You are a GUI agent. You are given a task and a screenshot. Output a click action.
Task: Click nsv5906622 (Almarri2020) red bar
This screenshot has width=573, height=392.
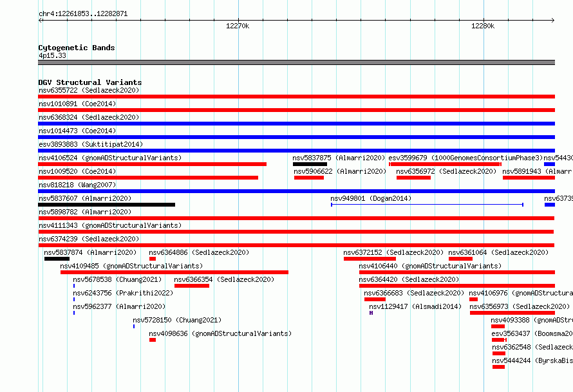tap(309, 178)
